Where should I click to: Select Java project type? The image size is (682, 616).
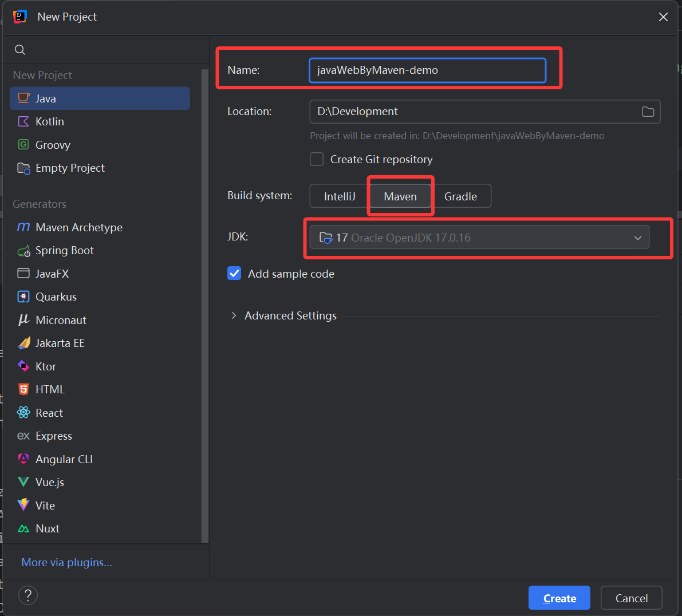click(100, 98)
